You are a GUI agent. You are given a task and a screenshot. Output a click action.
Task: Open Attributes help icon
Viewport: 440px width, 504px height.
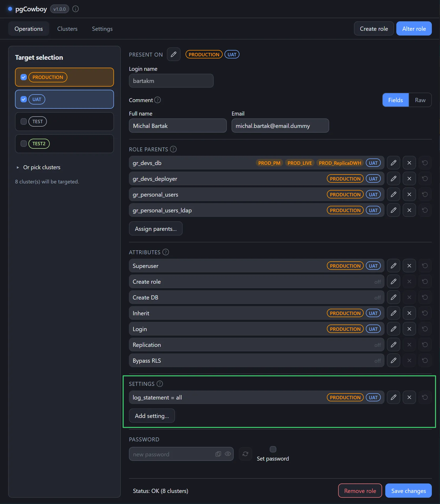tap(166, 252)
